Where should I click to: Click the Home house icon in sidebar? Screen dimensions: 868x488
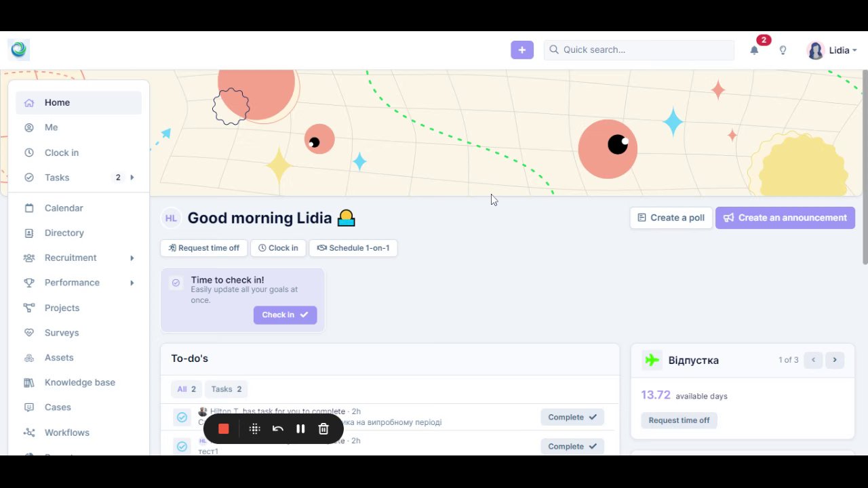[29, 103]
